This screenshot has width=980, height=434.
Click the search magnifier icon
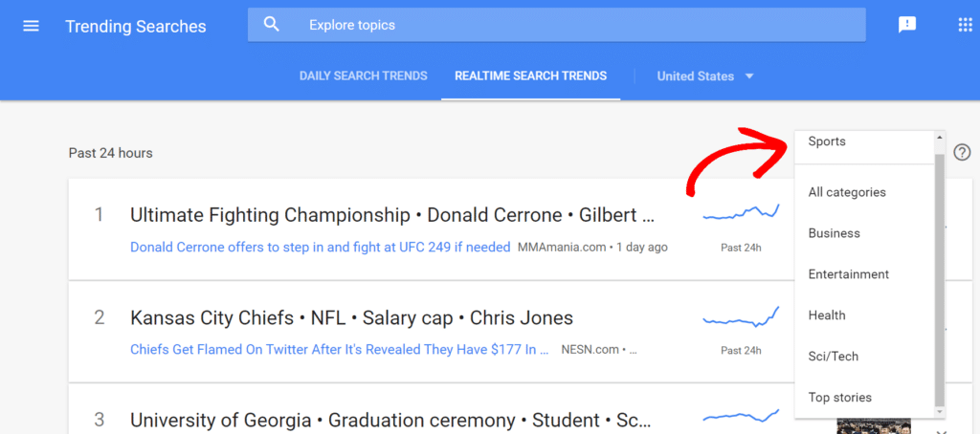(271, 24)
